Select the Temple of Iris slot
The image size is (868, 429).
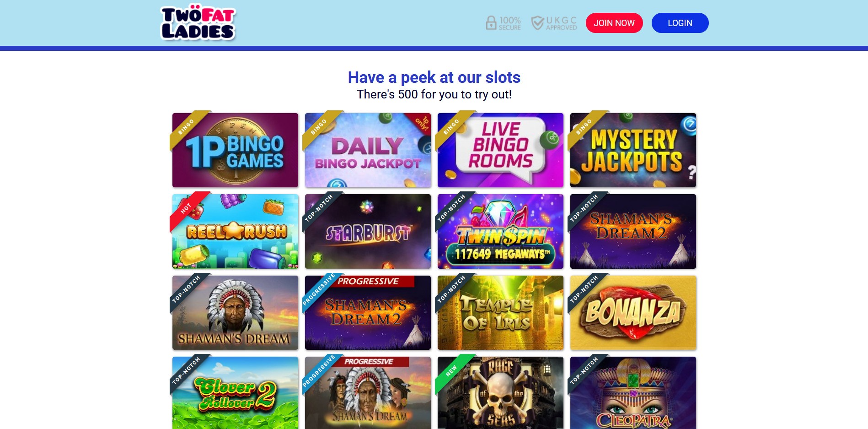coord(500,313)
